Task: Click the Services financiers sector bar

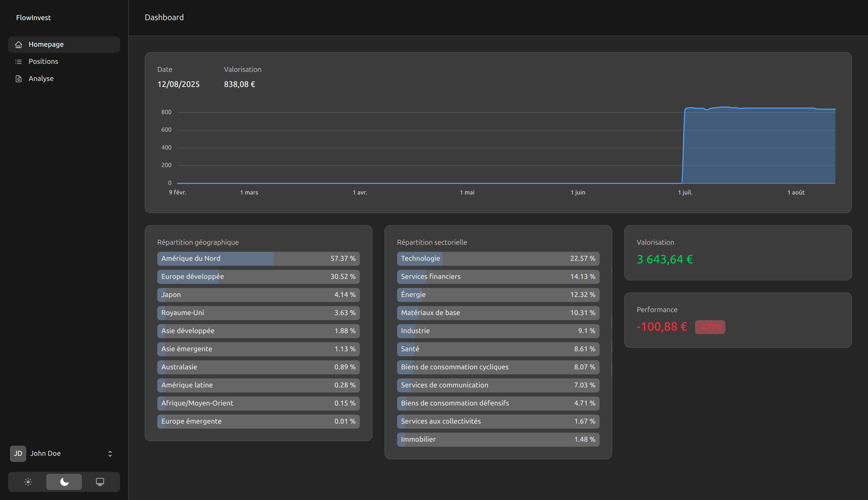Action: tap(498, 277)
